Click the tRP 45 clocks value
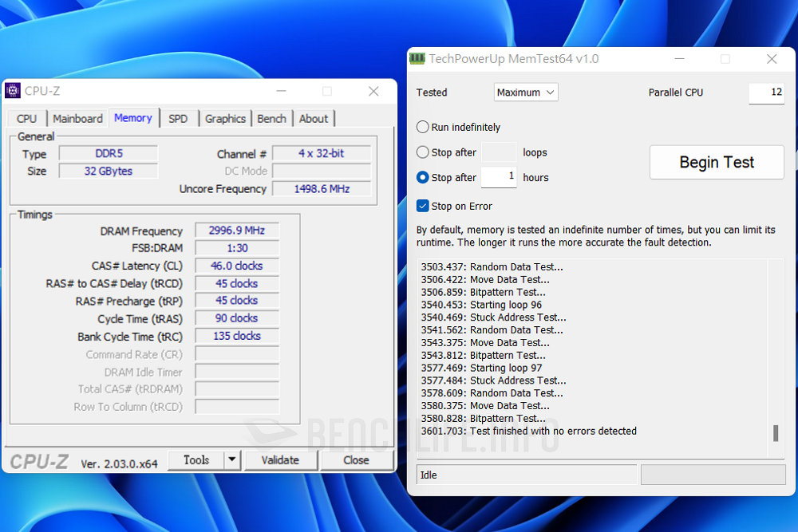Viewport: 798px width, 532px height. pyautogui.click(x=237, y=301)
